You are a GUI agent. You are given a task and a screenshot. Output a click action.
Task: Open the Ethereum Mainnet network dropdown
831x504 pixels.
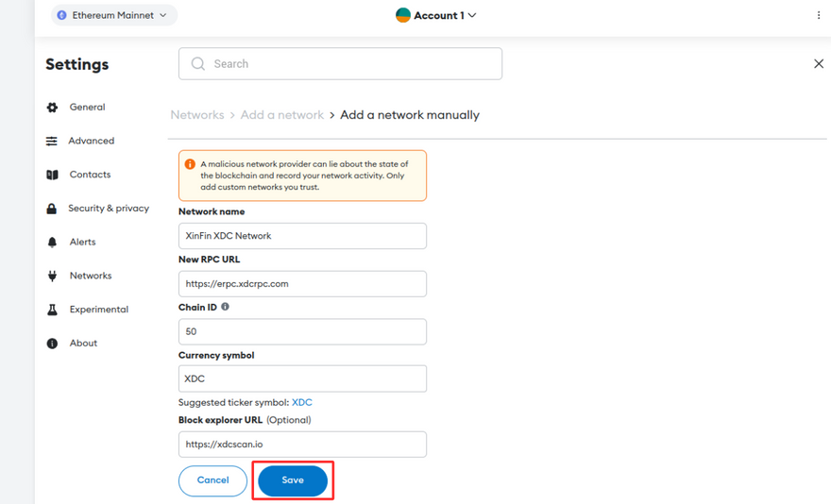113,15
